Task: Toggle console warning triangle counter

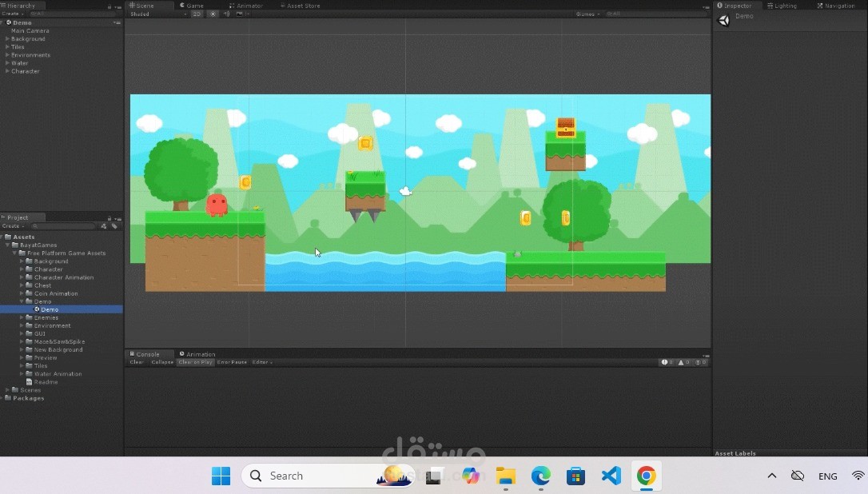Action: pyautogui.click(x=683, y=362)
